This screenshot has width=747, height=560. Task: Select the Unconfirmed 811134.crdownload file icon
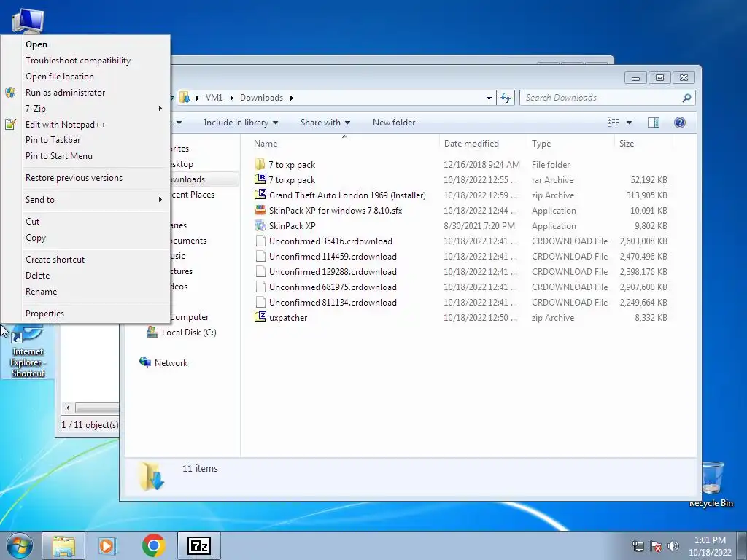click(260, 302)
